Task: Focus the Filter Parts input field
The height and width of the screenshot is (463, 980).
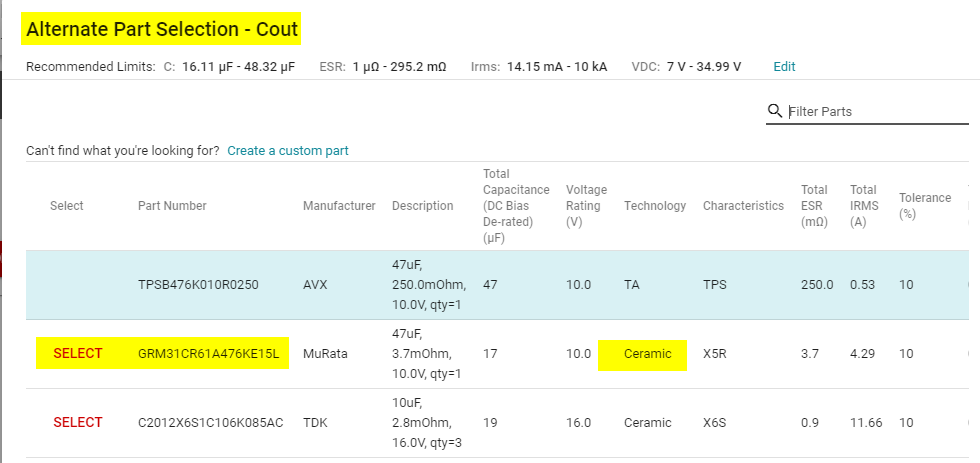Action: [878, 111]
